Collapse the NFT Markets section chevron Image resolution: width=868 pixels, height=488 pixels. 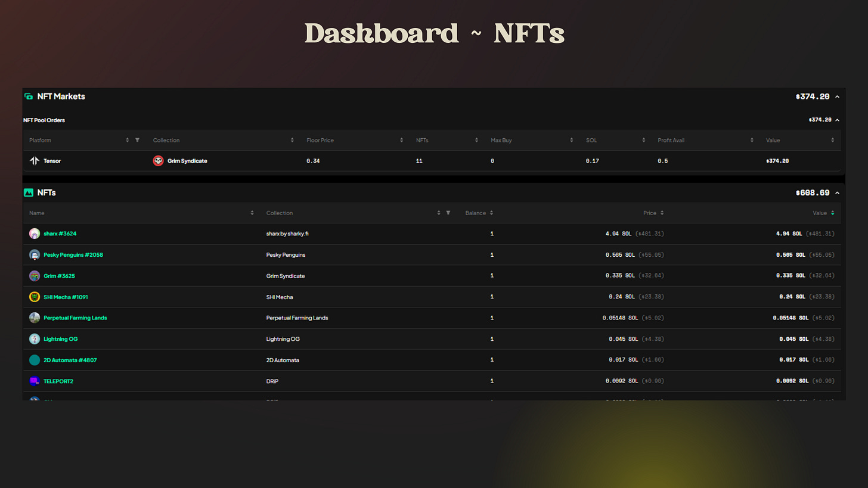tap(838, 97)
